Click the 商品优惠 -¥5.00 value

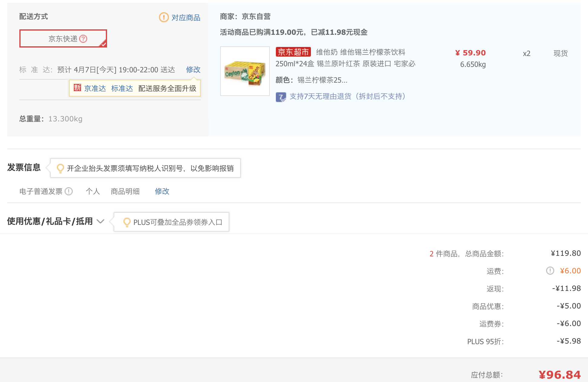pyautogui.click(x=569, y=306)
